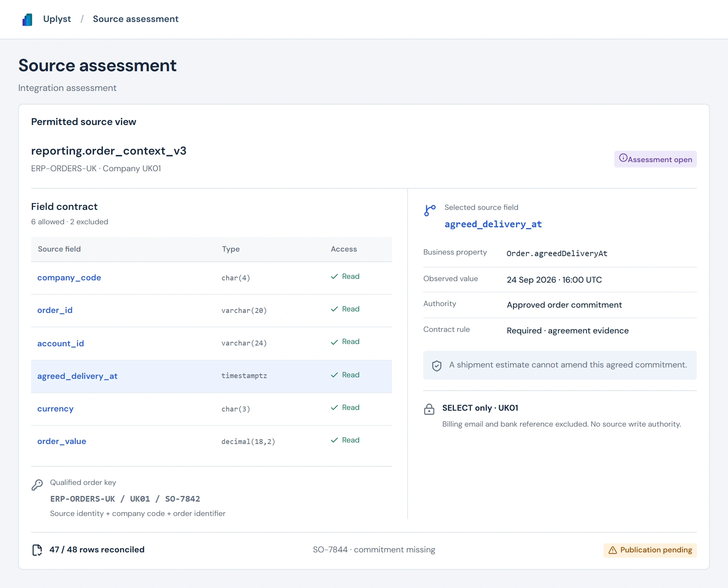Click the Read checkmark for order_id

334,309
